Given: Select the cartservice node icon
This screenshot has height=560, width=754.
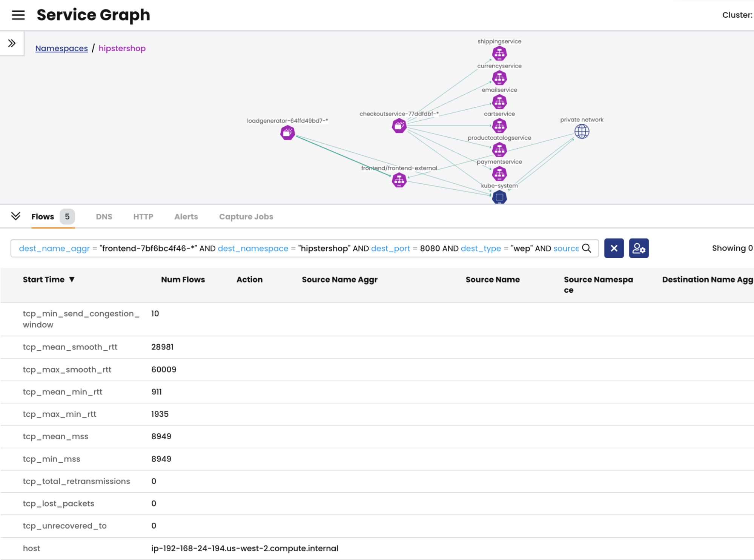Looking at the screenshot, I should tap(499, 126).
